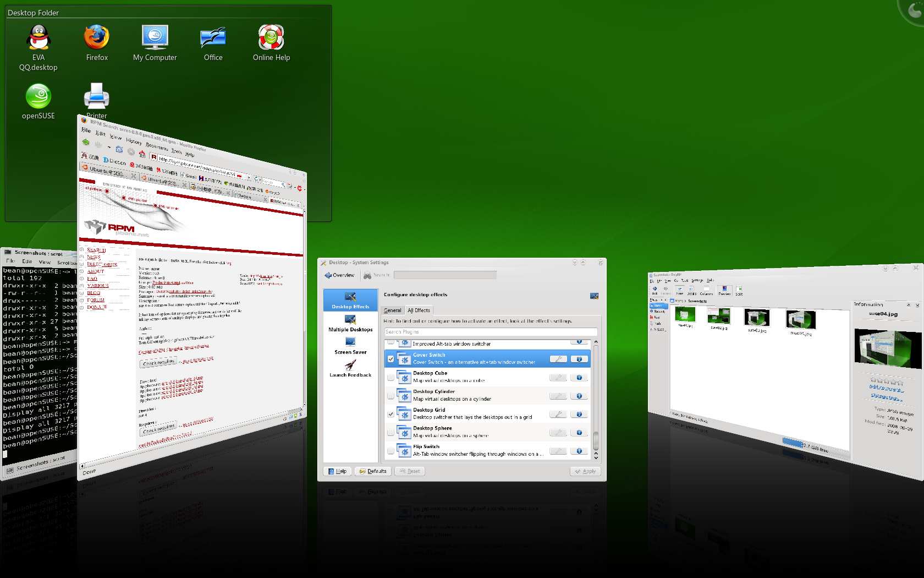Choose Columns view mode in Dolphin toolbar

pyautogui.click(x=706, y=290)
